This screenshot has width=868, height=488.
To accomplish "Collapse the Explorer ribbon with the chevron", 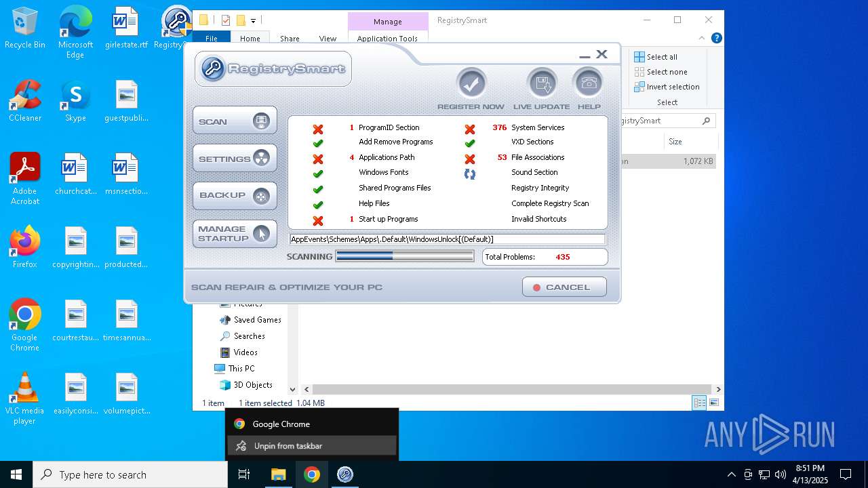I will tap(702, 39).
